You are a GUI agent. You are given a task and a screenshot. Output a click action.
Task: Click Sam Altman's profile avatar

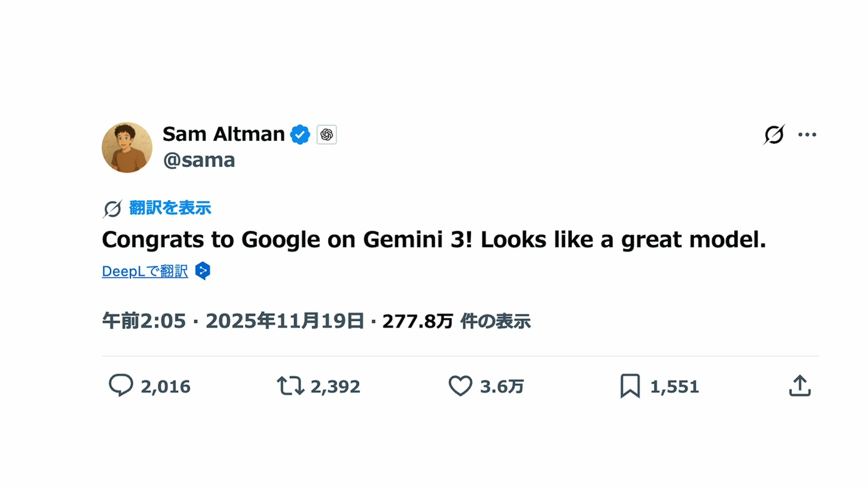pos(127,148)
